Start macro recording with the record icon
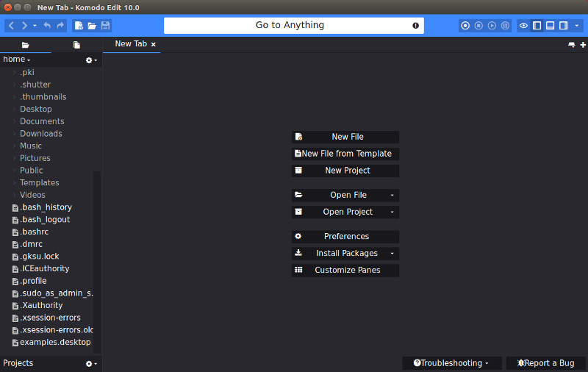This screenshot has width=588, height=372. click(x=465, y=26)
